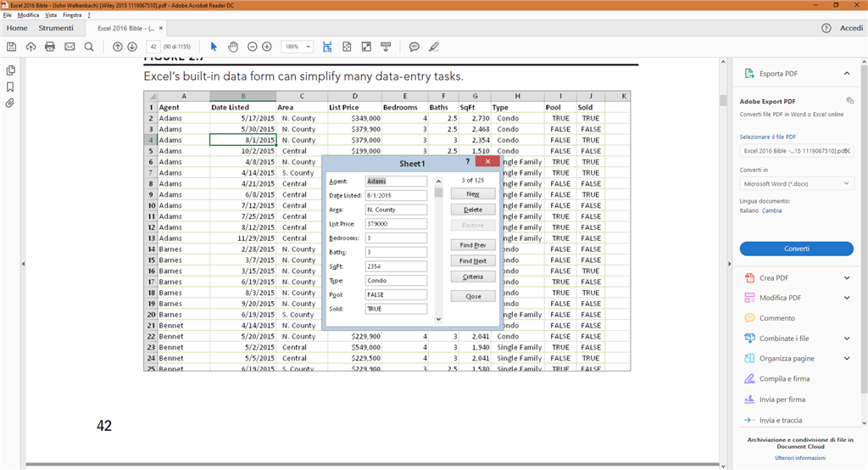868x470 pixels.
Task: Click the Ulteriori informazioni link
Action: click(x=800, y=458)
